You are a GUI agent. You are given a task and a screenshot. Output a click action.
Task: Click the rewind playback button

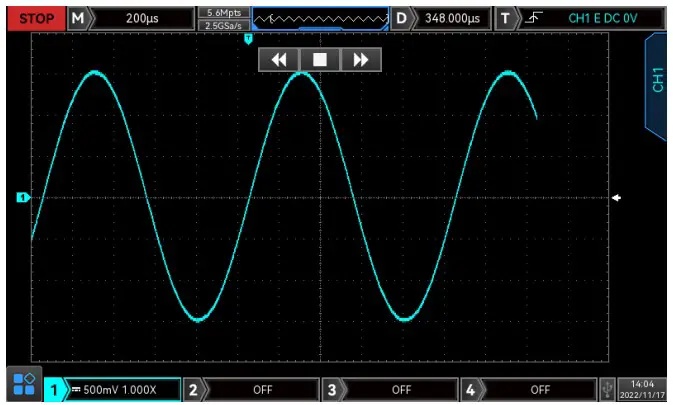(x=279, y=60)
